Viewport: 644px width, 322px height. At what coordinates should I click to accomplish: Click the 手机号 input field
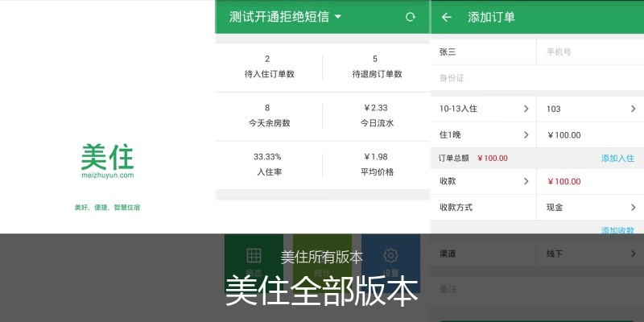(x=590, y=52)
